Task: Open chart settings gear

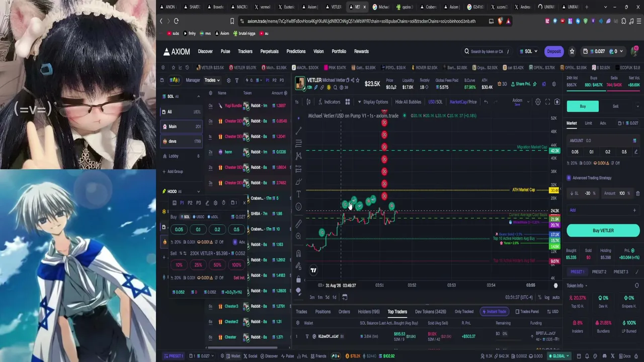Action: pos(538,102)
